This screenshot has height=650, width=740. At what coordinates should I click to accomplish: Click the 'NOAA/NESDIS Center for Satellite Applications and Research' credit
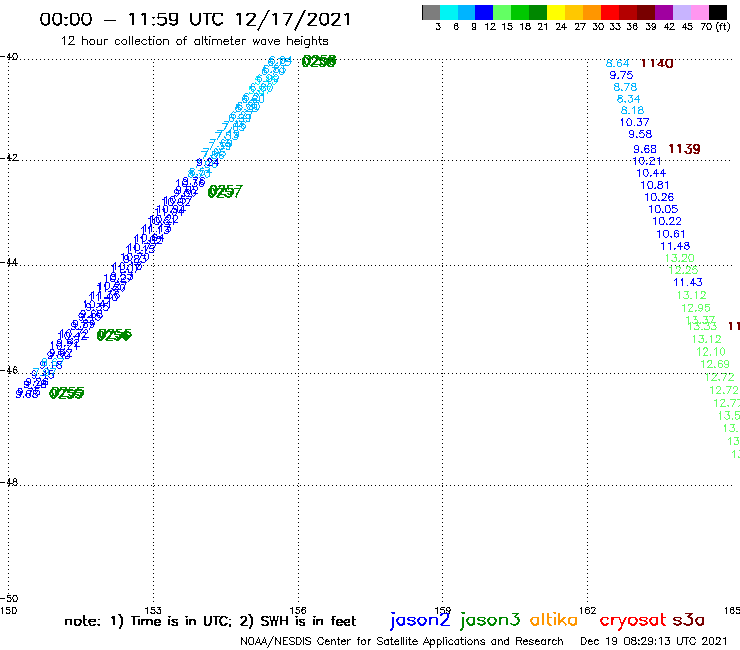click(x=402, y=641)
